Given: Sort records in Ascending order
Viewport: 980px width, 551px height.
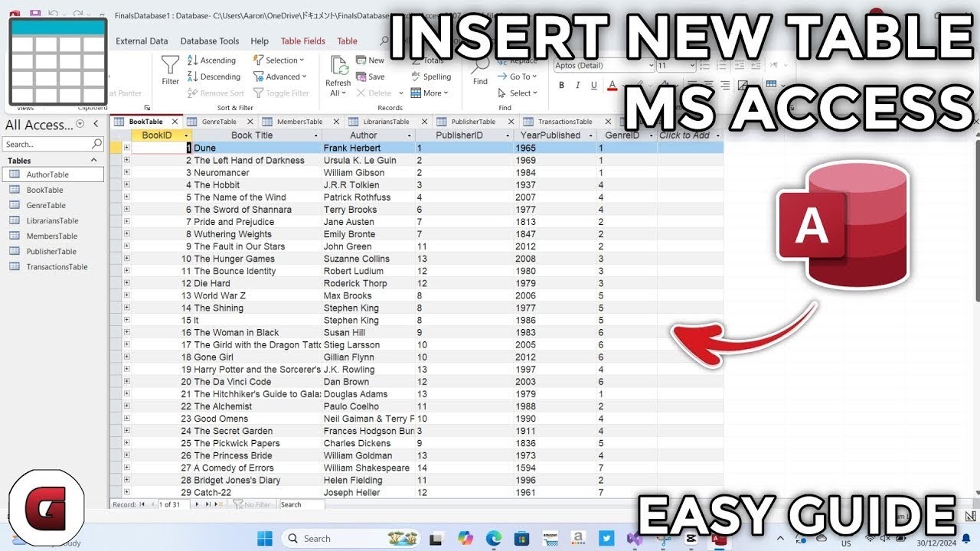Looking at the screenshot, I should click(212, 60).
